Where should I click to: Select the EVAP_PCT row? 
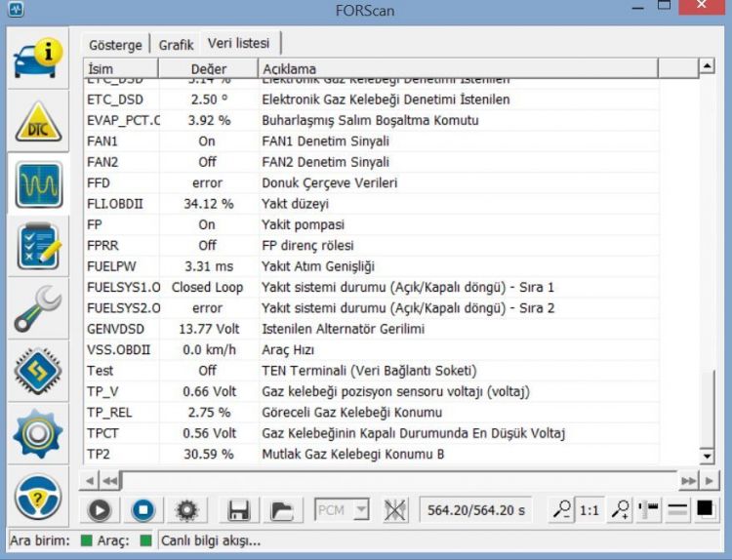371,120
